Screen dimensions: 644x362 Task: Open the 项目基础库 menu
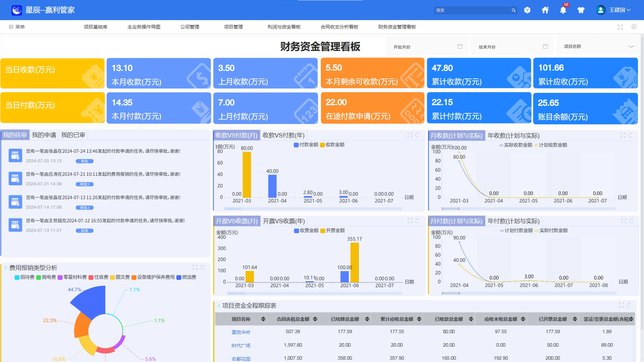tap(95, 27)
